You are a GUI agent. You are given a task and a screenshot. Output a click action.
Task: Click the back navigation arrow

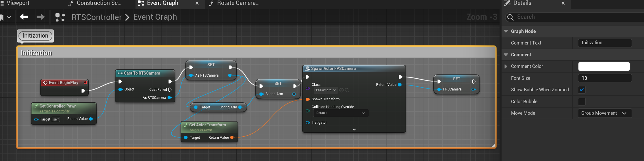point(24,17)
